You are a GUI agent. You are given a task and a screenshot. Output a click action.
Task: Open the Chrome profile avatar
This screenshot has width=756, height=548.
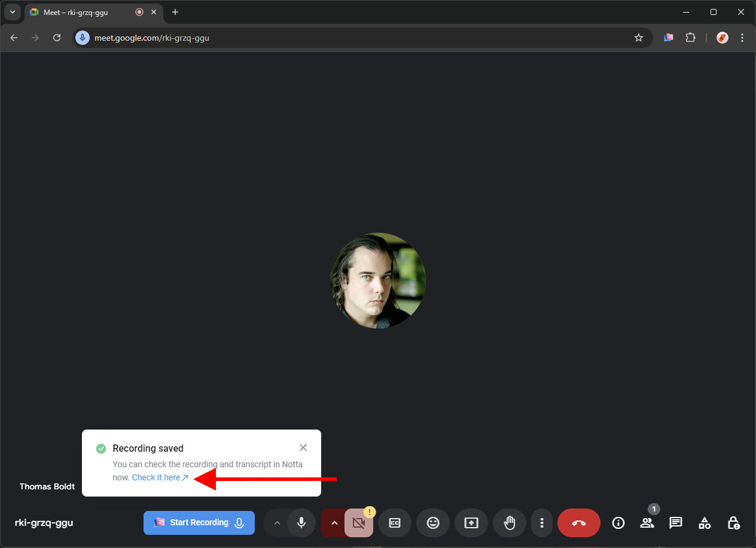pyautogui.click(x=723, y=38)
